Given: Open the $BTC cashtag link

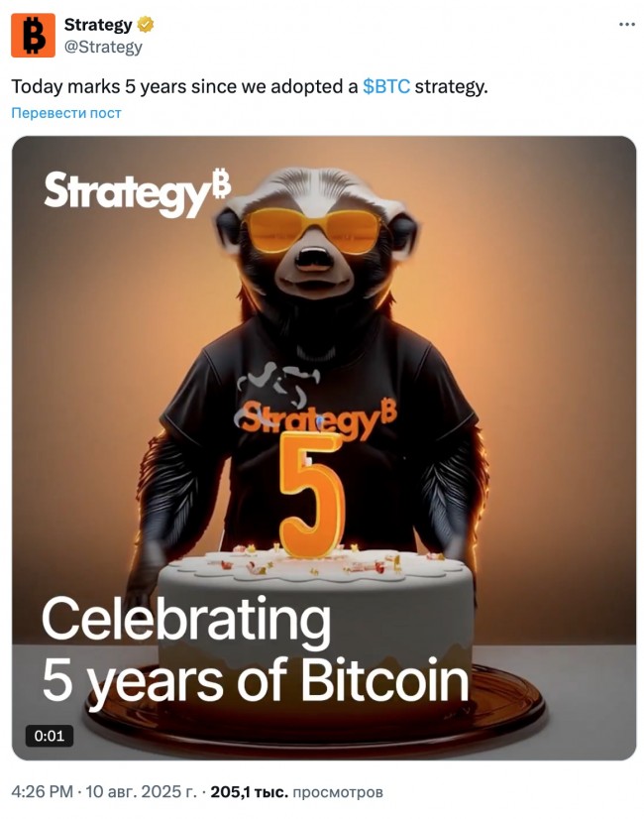Looking at the screenshot, I should pyautogui.click(x=386, y=86).
